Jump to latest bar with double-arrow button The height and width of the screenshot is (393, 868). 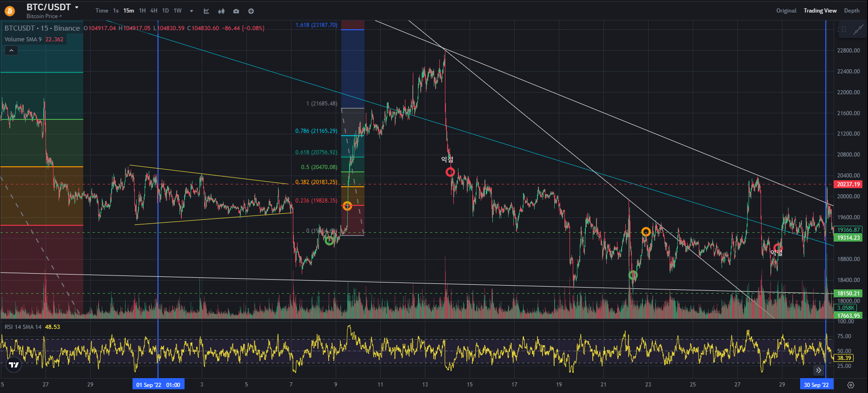click(819, 370)
